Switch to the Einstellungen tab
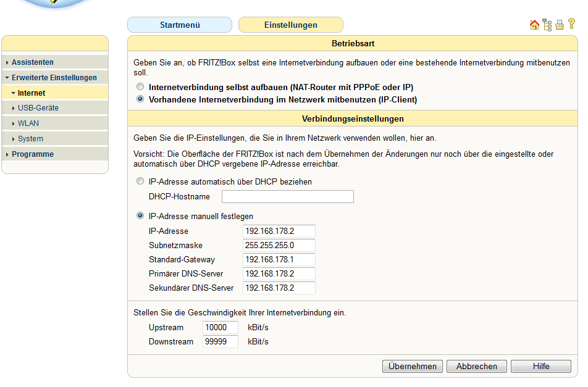Image resolution: width=588 pixels, height=387 pixels. (291, 25)
